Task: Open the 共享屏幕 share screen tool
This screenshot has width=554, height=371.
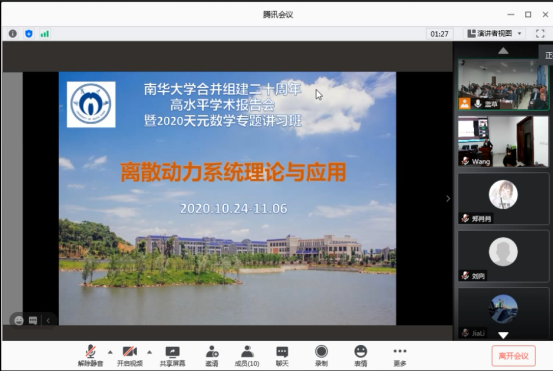Action: tap(172, 356)
